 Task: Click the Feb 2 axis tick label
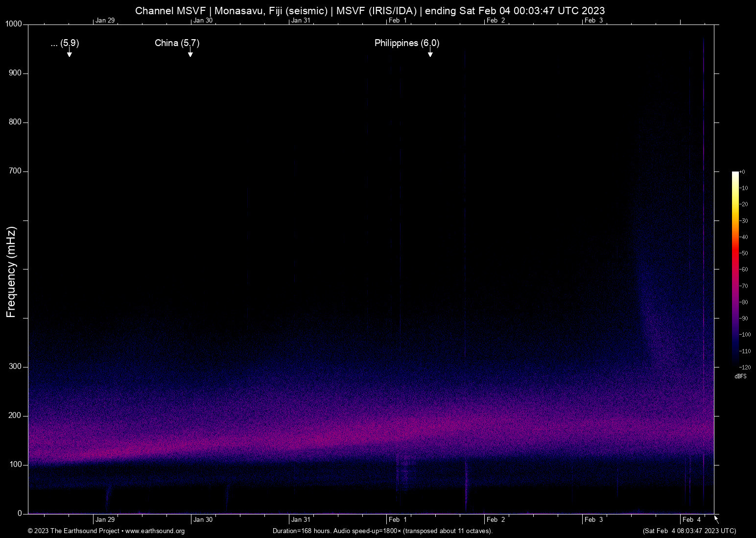point(496,519)
